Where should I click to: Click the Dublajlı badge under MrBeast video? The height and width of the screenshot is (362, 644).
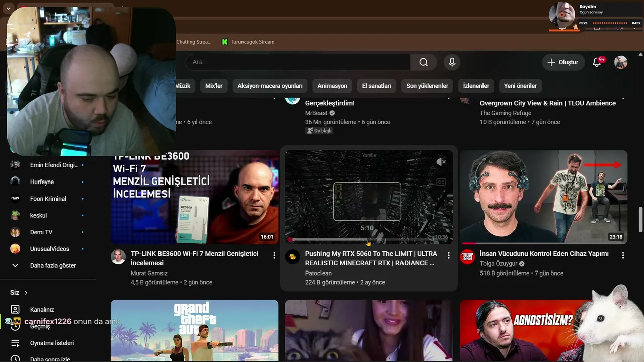pos(319,131)
